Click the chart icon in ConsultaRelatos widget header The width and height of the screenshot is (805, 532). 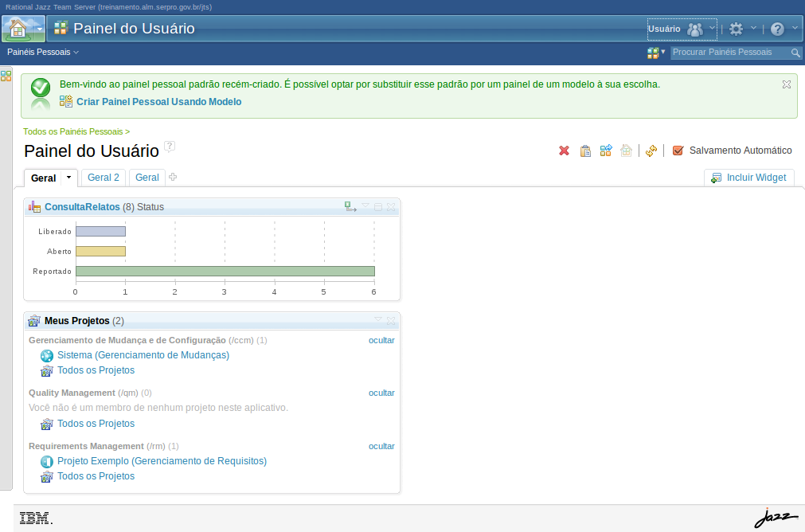[x=34, y=207]
